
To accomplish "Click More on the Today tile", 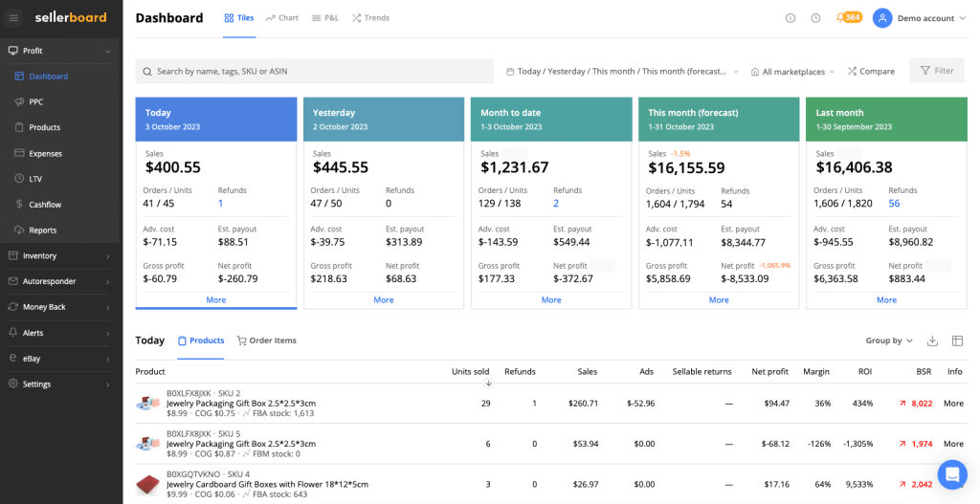I will click(x=216, y=299).
